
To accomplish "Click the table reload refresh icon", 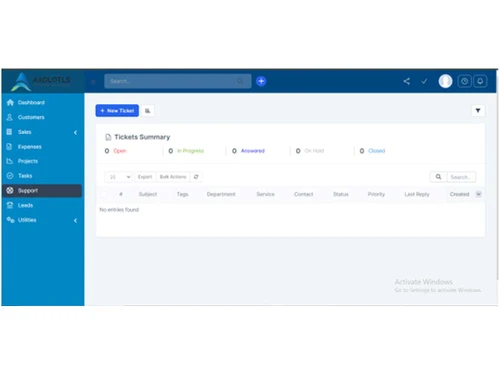I will 196,177.
